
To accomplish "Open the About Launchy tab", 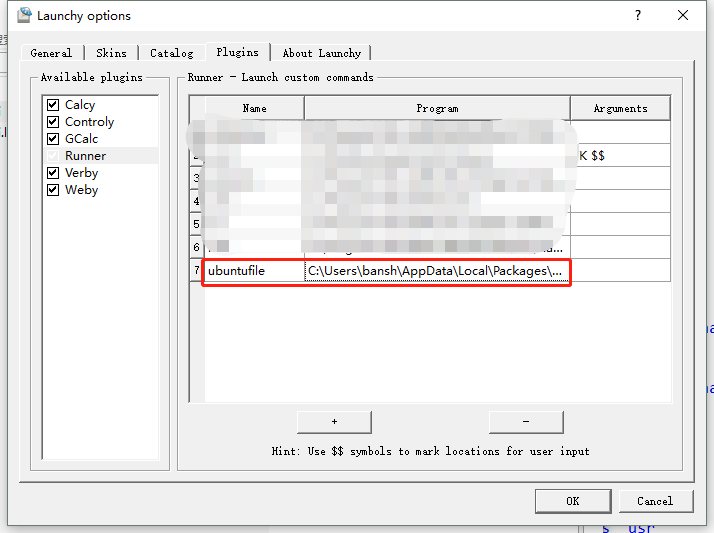I will pyautogui.click(x=321, y=53).
